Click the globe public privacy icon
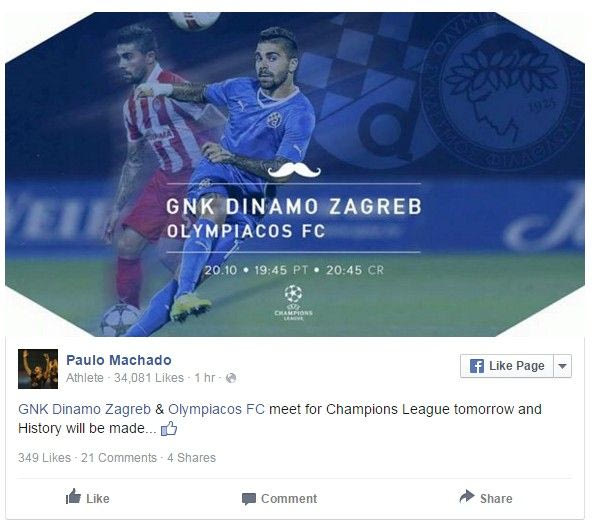Screen dimensions: 597x531 click(x=231, y=378)
